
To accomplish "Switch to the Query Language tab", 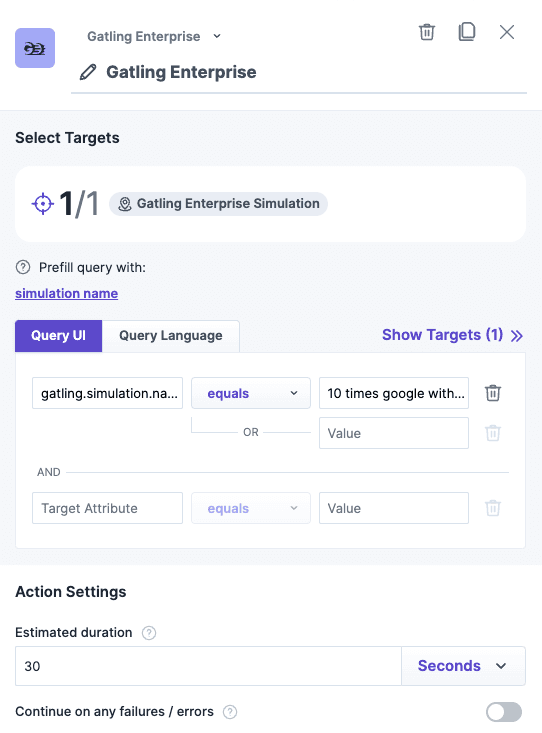I will pos(171,336).
